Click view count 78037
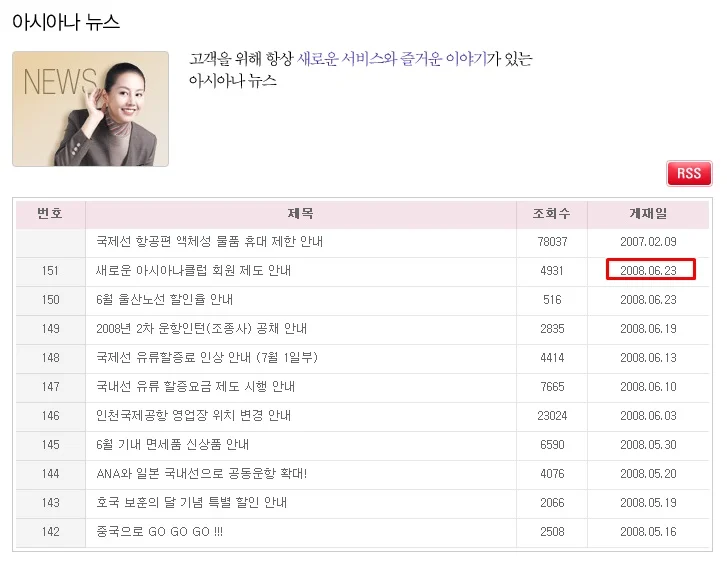This screenshot has height=563, width=727. [552, 242]
